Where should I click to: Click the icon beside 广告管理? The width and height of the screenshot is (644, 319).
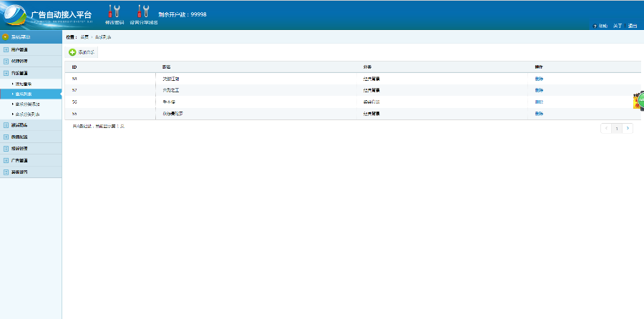click(6, 160)
